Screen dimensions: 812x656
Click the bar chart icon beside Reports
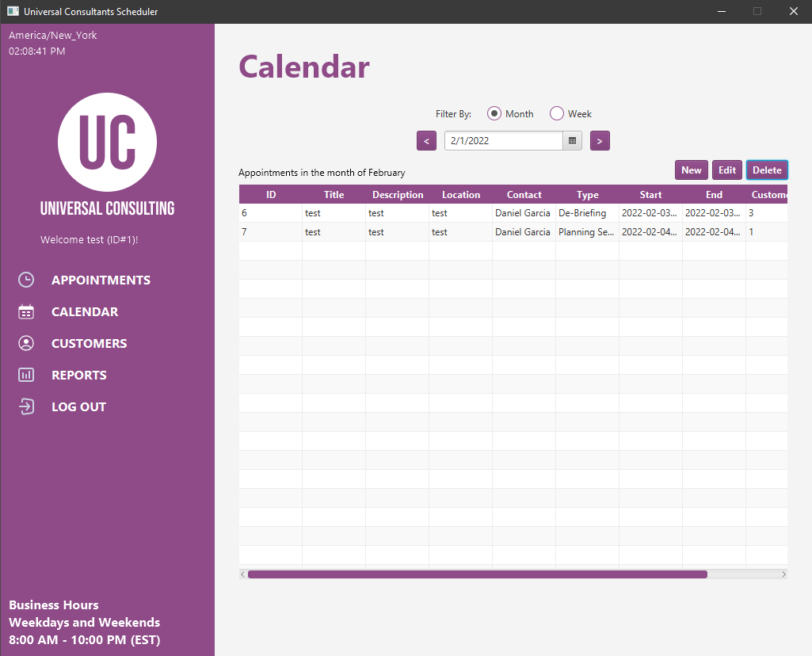26,375
